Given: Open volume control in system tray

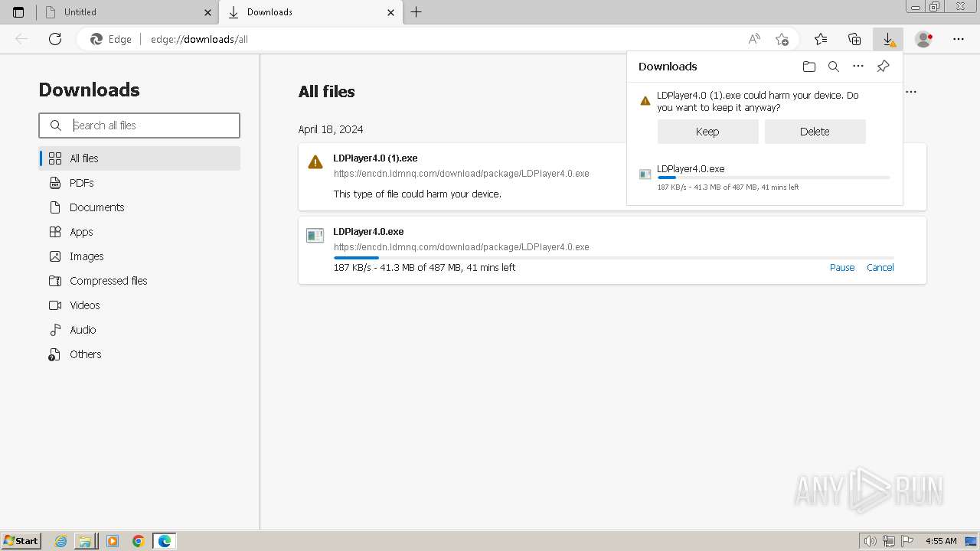Looking at the screenshot, I should [x=871, y=541].
